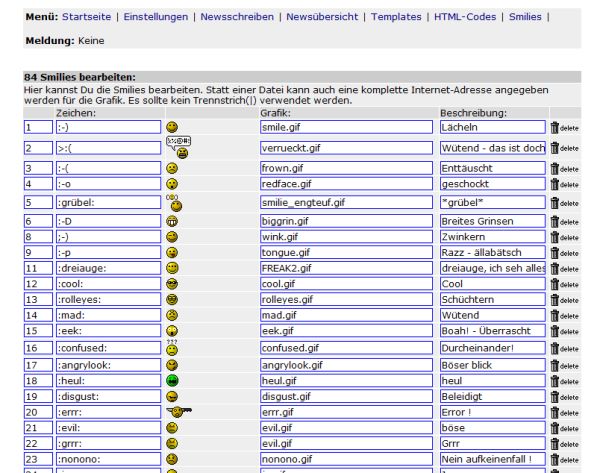Focus the Grafik field verrueckt.gif
The width and height of the screenshot is (600, 473).
click(x=346, y=148)
